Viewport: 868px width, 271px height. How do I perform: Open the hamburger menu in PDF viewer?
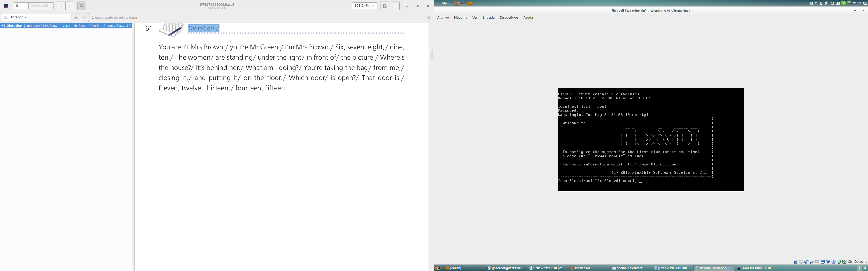pos(395,6)
